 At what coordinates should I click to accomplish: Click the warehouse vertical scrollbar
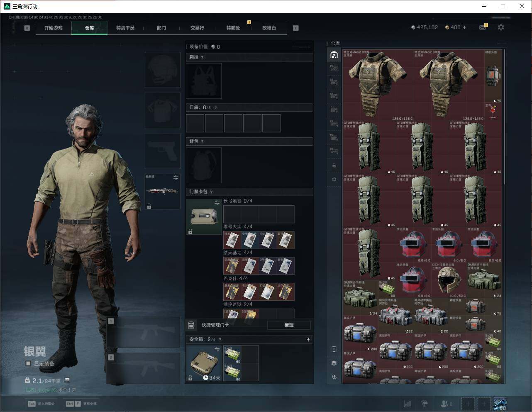click(504, 116)
